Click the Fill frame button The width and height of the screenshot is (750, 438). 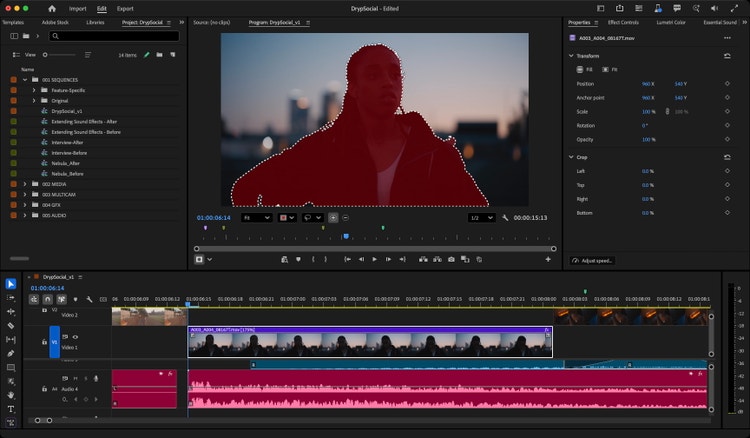click(584, 70)
